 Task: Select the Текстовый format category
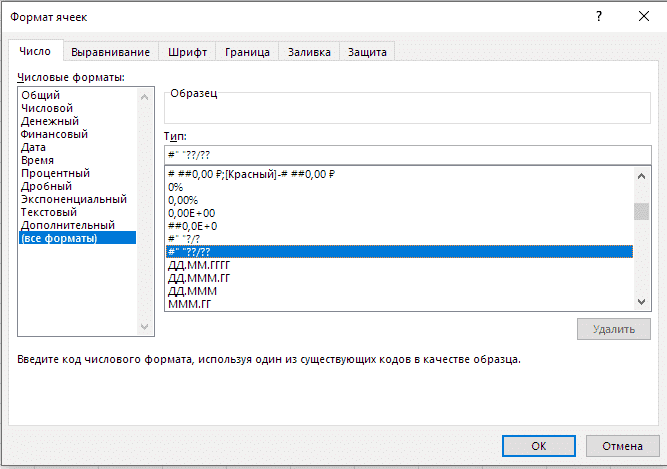(49, 212)
